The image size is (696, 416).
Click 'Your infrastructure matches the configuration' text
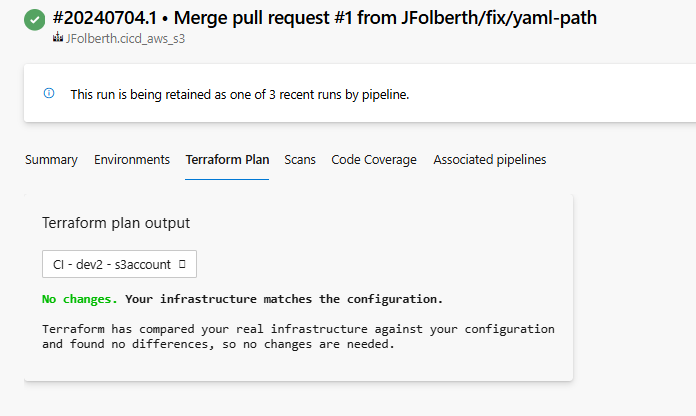click(284, 299)
